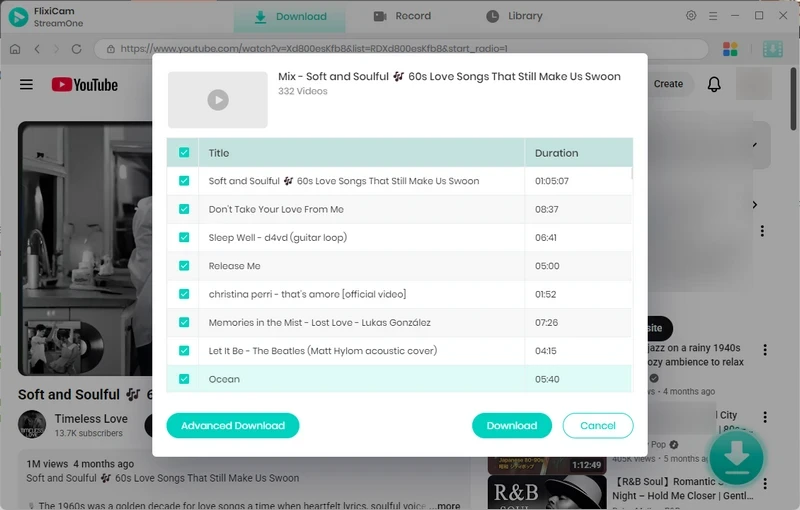This screenshot has height=510, width=800.
Task: Go to the browser home icon
Action: [x=15, y=49]
